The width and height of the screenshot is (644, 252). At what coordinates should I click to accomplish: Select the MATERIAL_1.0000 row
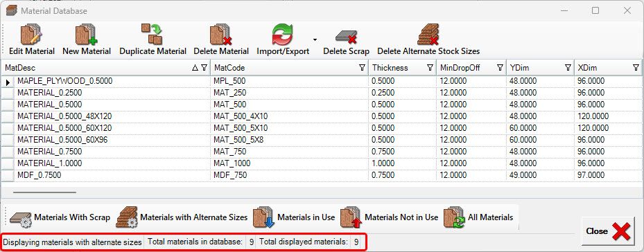point(322,163)
